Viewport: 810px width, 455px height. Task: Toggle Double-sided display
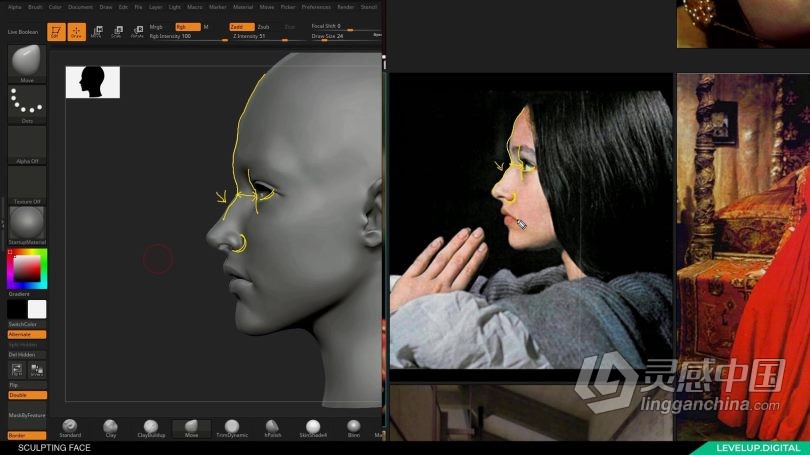pos(27,395)
